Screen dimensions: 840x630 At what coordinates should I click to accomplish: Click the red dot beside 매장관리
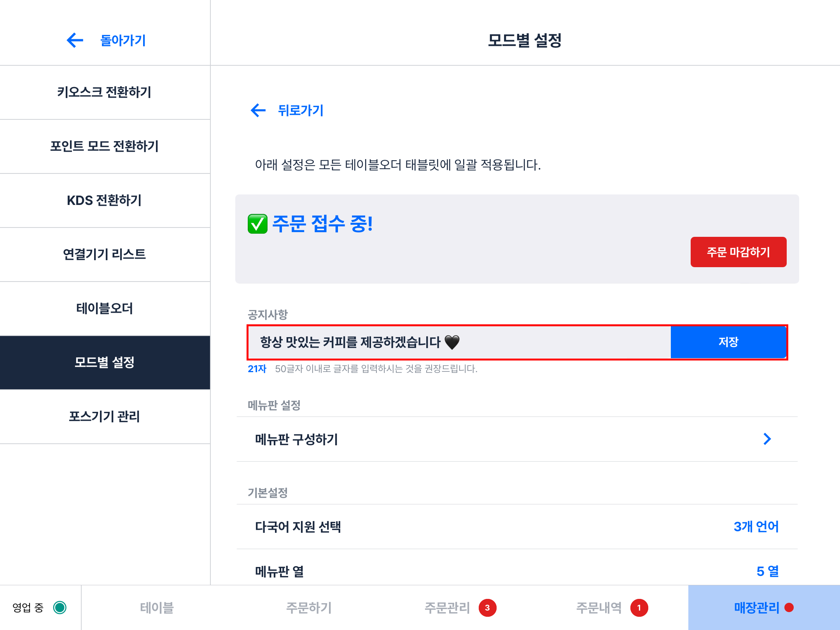pyautogui.click(x=789, y=607)
